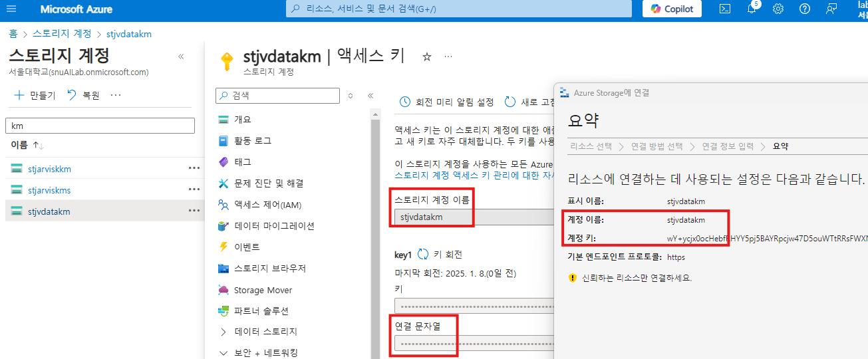Screen dimensions: 868x359
Task: Click 리소스 선택 step in dialog
Action: [592, 146]
